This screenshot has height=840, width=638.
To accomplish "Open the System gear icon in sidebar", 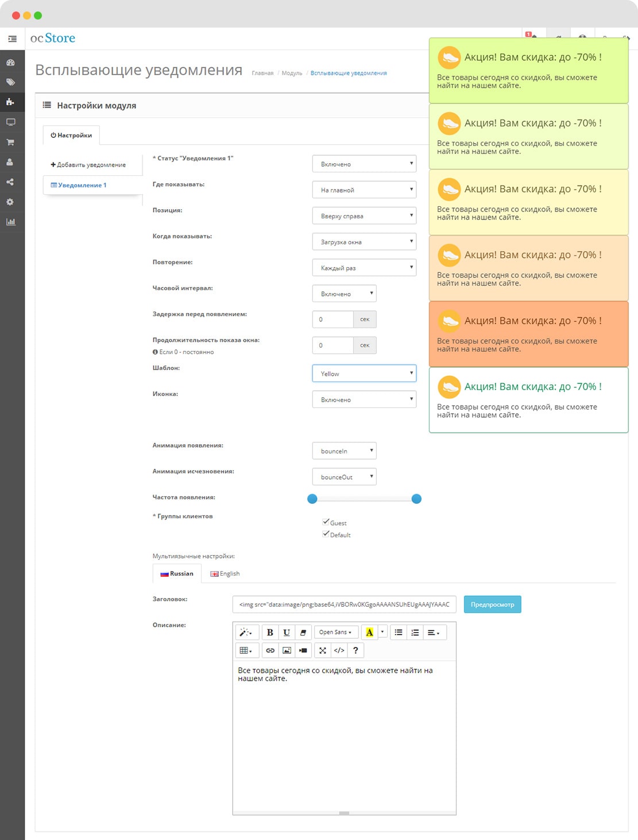I will tap(10, 202).
